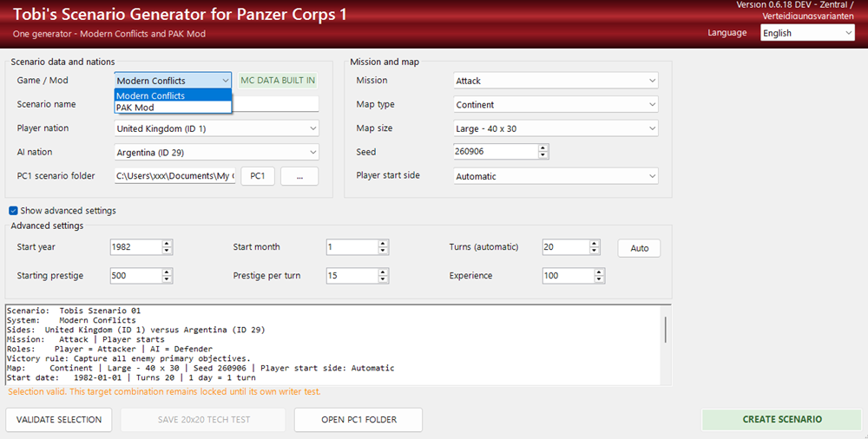Decrease the Seed value with down arrow

click(x=543, y=155)
